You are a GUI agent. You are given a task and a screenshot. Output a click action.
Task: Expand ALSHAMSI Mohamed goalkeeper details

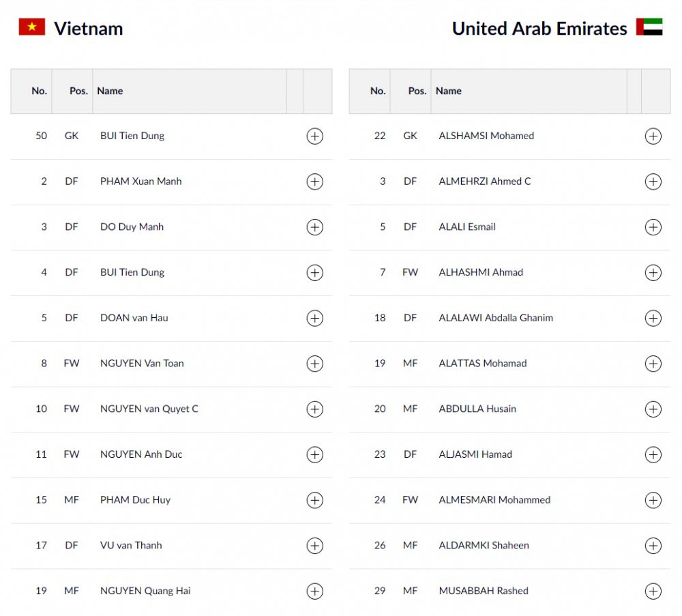(653, 136)
